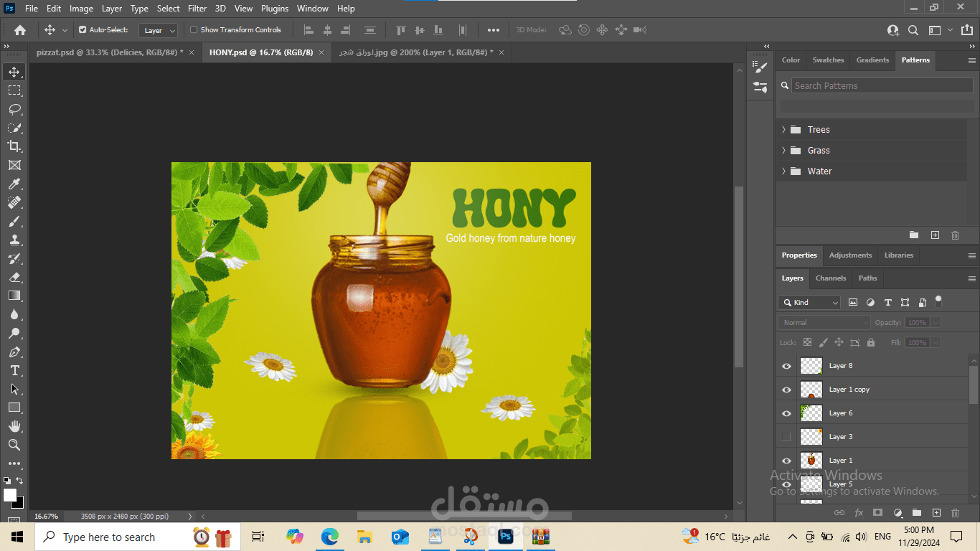The width and height of the screenshot is (980, 551).
Task: Select the Move tool in toolbar
Action: pos(14,72)
